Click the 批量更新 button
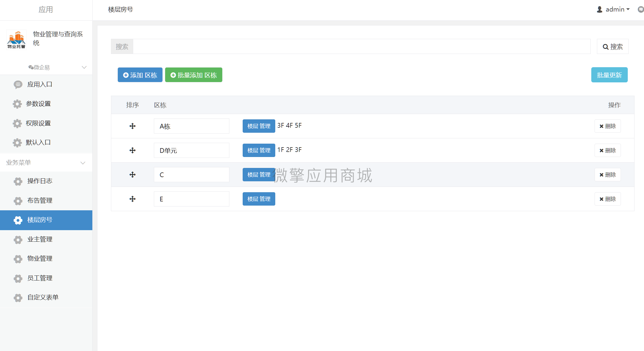This screenshot has height=351, width=644. (x=609, y=75)
